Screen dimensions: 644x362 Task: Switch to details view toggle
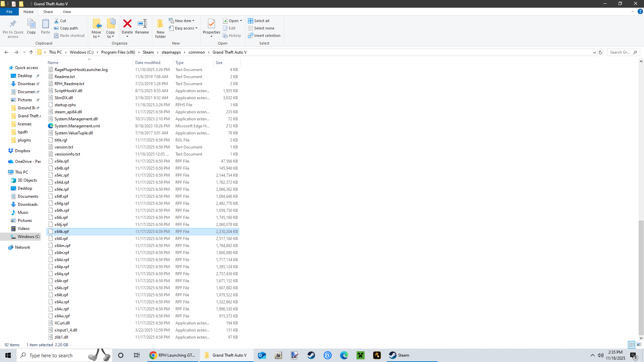(x=632, y=345)
